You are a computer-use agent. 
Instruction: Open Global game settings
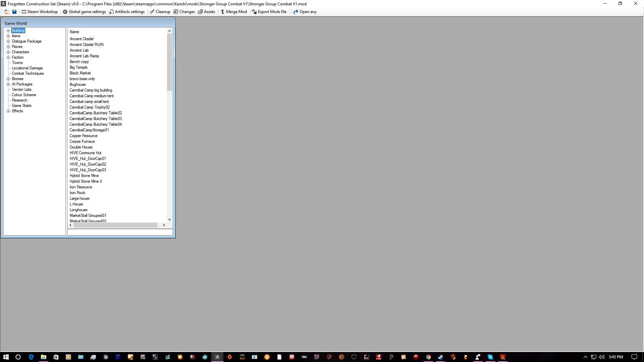point(84,12)
